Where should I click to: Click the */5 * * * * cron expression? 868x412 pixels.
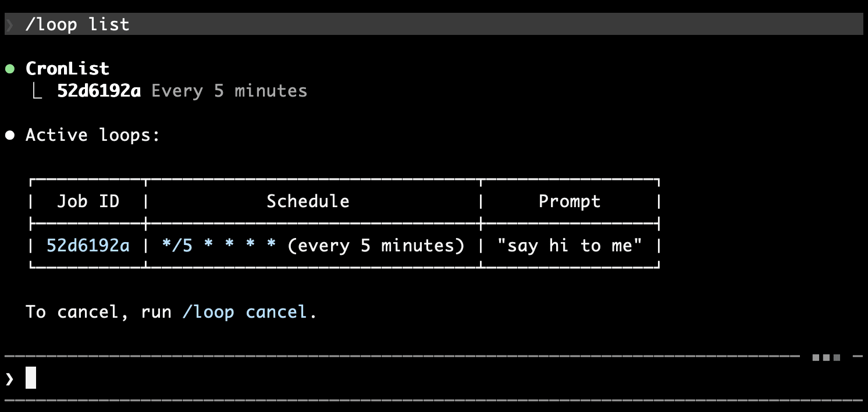click(219, 246)
